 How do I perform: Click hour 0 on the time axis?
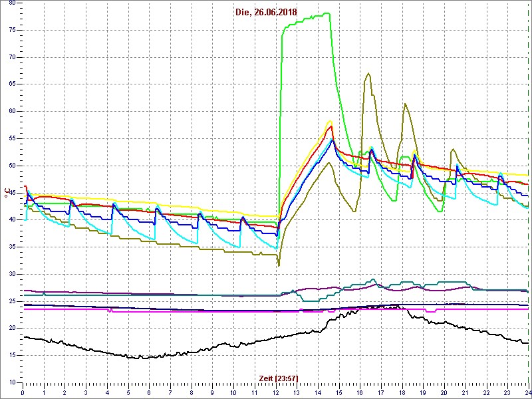[23, 392]
